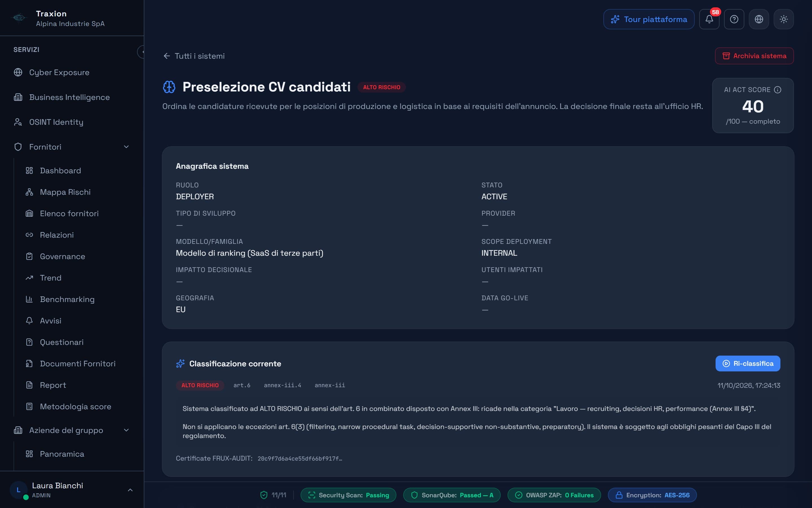812x508 pixels.
Task: Click the Archivia sistema button
Action: tap(754, 56)
